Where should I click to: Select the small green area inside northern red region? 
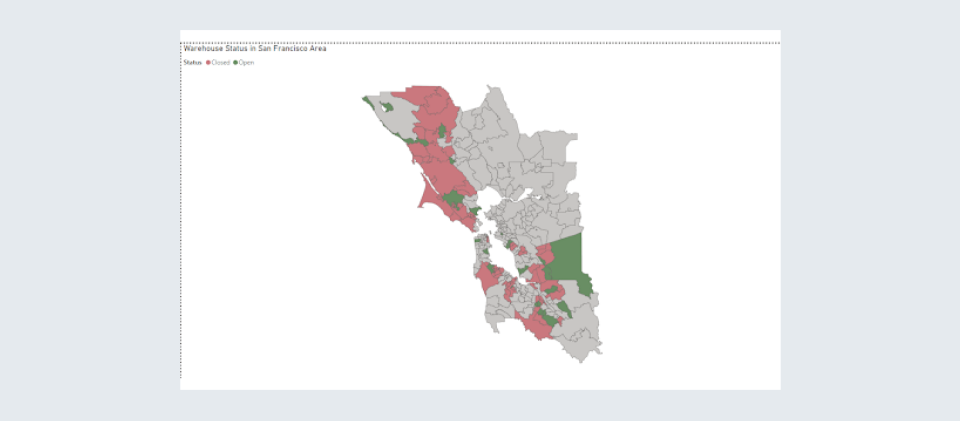pyautogui.click(x=441, y=131)
